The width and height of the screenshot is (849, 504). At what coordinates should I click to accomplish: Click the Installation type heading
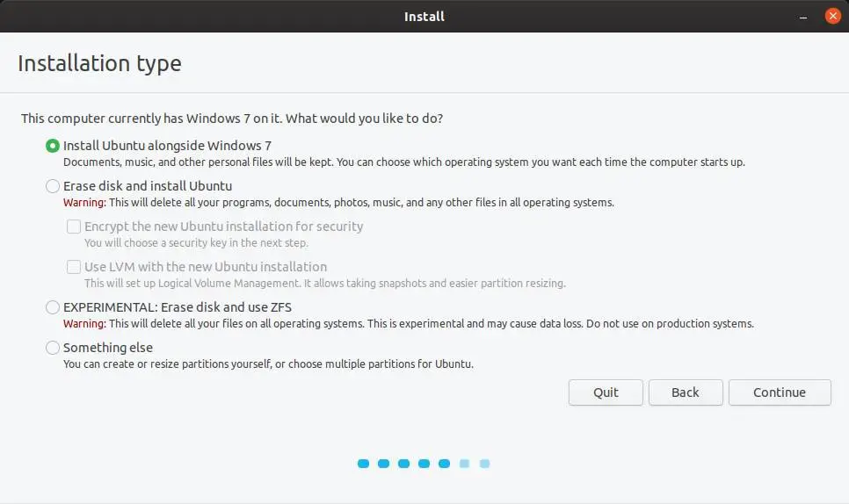pyautogui.click(x=99, y=63)
